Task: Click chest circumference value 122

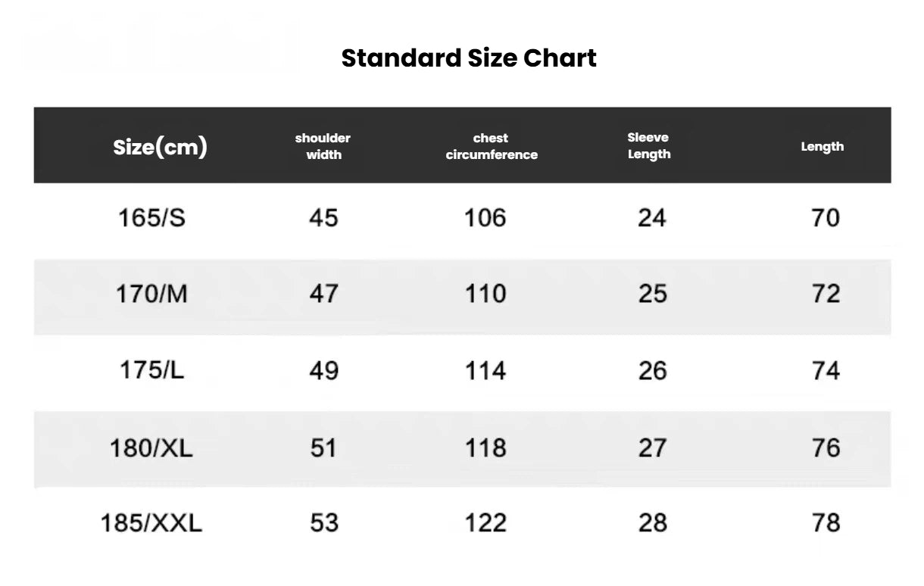Action: click(485, 522)
